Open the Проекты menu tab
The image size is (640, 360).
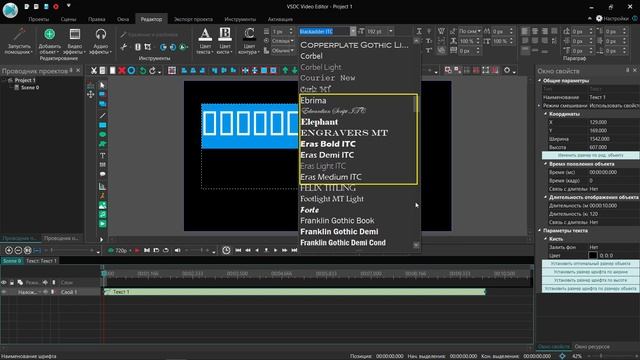[x=39, y=19]
